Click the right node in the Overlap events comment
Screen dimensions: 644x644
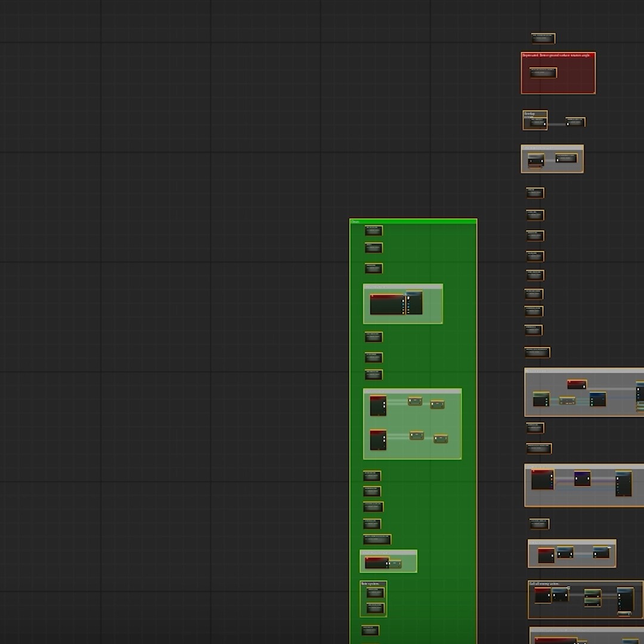point(574,122)
